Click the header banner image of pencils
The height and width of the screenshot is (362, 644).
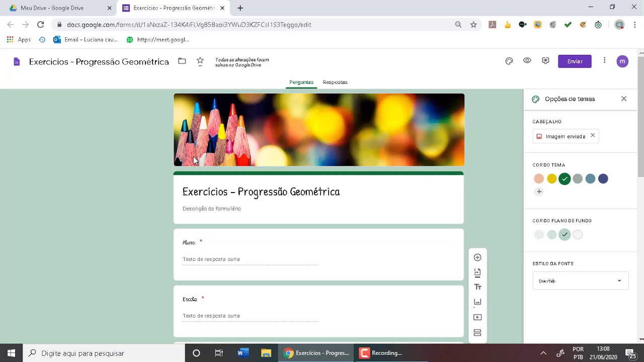click(319, 130)
